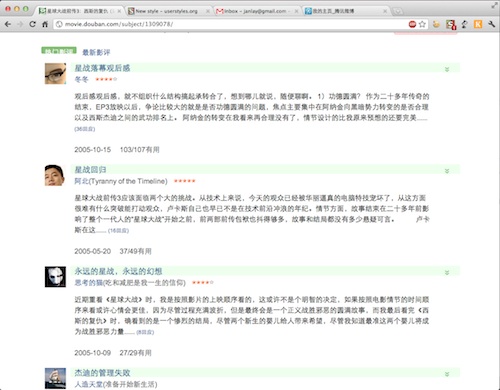Switch to New style – userstyles.org tab

pyautogui.click(x=167, y=11)
